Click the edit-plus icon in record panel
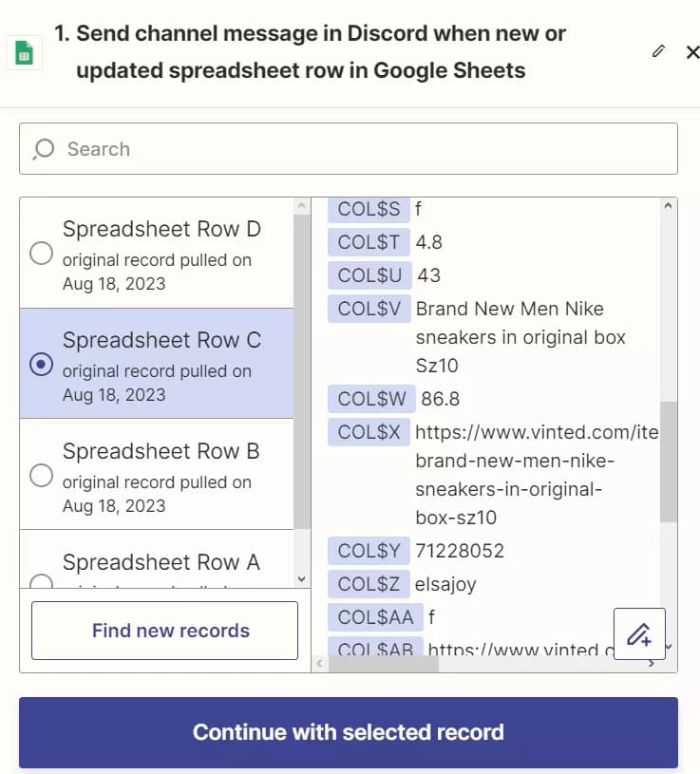This screenshot has height=774, width=700. point(639,633)
